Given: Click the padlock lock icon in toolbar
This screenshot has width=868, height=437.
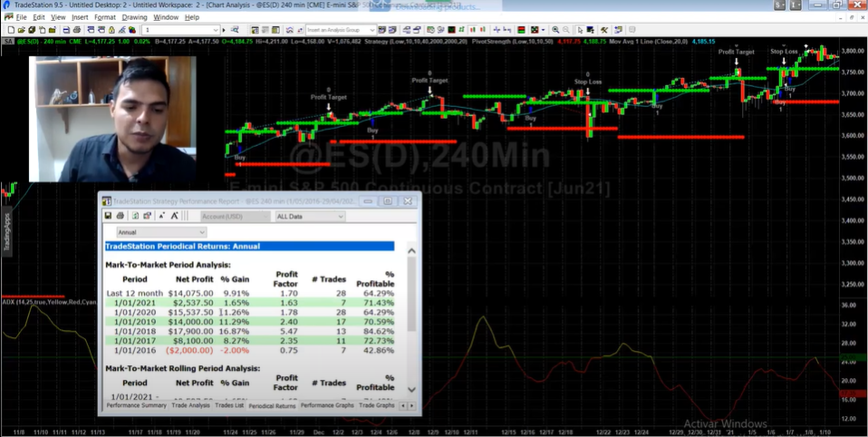Looking at the screenshot, I should click(111, 30).
